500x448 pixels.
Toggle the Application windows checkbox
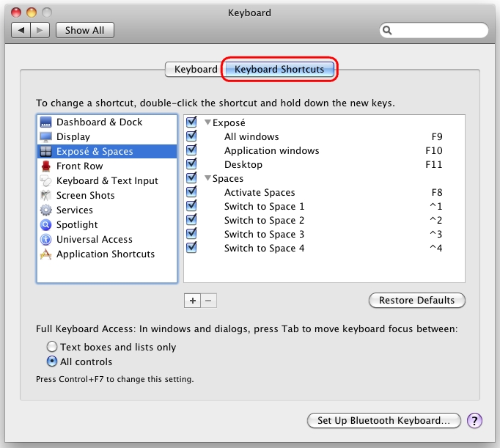point(191,150)
